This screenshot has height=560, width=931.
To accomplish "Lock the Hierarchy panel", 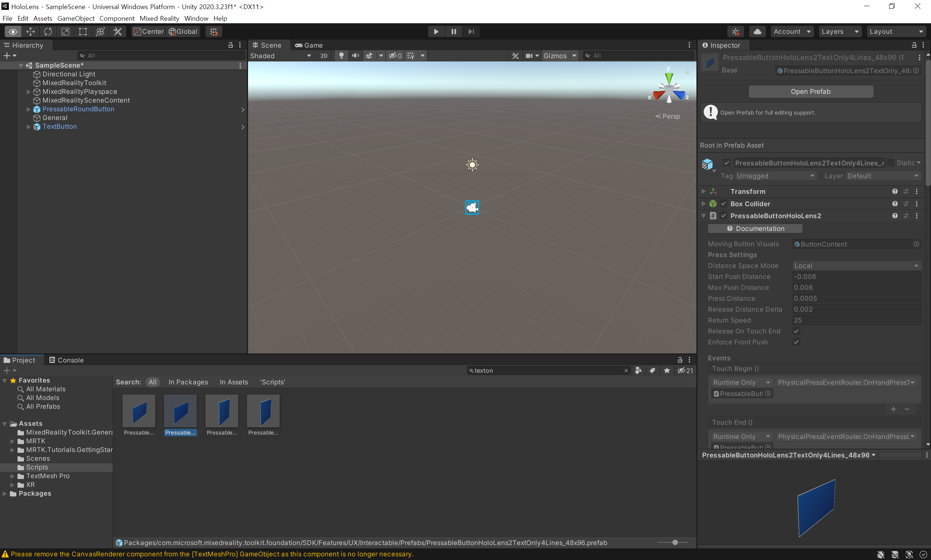I will [x=230, y=45].
